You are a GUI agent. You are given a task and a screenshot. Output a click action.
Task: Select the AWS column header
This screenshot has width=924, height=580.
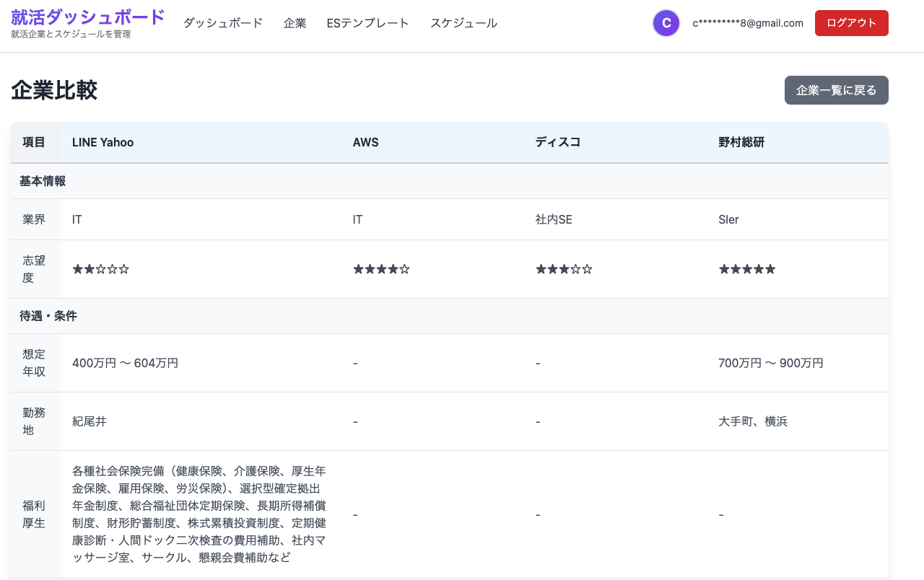tap(365, 142)
